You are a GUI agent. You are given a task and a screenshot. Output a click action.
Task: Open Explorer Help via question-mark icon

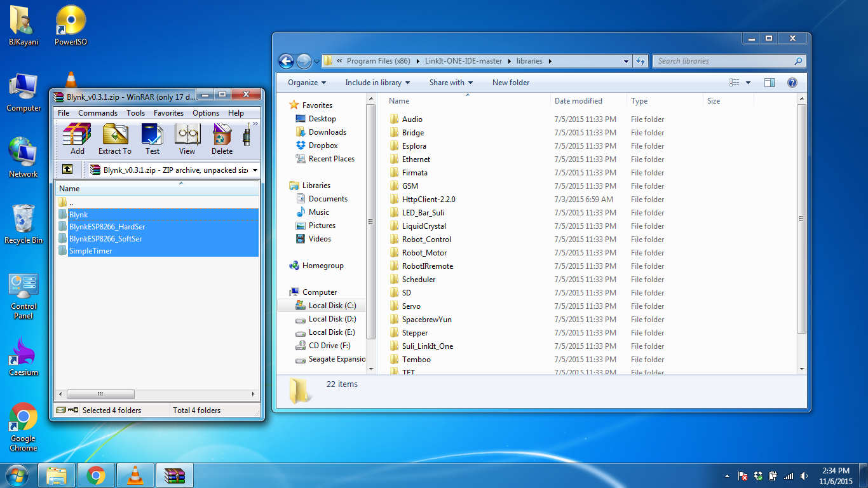792,83
